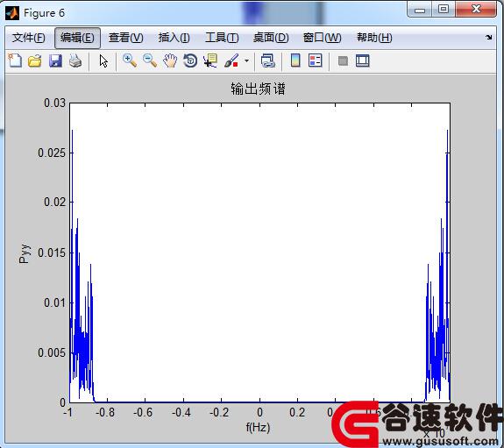Viewport: 504px width, 448px height.
Task: Minimize the Figure 6 window
Action: click(420, 10)
